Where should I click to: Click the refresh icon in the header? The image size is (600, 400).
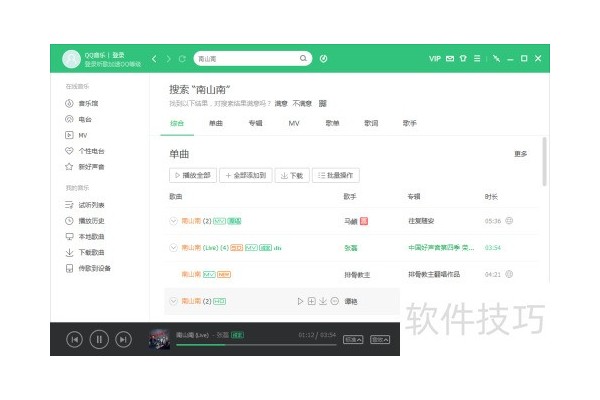[182, 59]
